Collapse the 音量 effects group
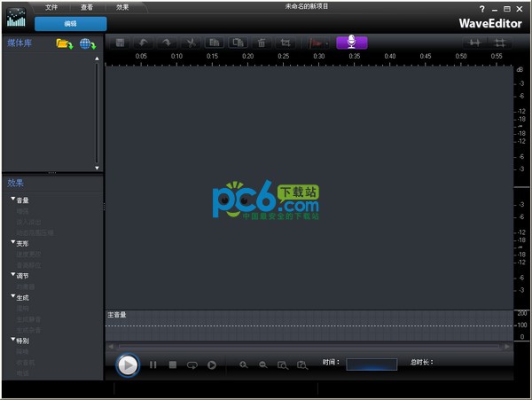 coord(13,199)
